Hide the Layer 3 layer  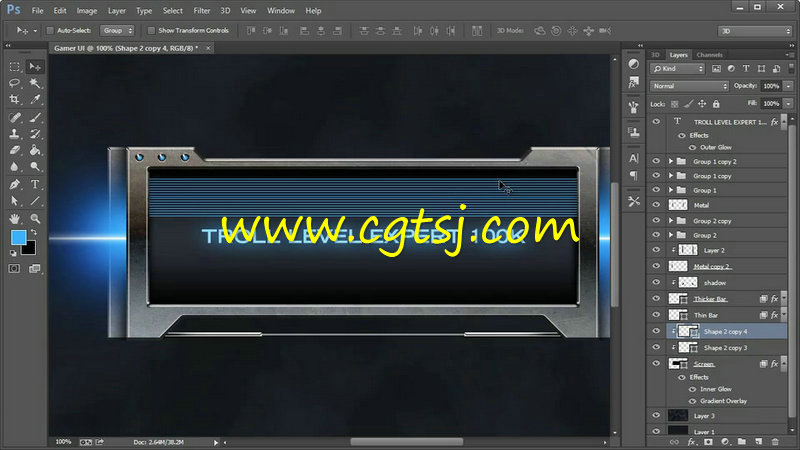coord(656,416)
